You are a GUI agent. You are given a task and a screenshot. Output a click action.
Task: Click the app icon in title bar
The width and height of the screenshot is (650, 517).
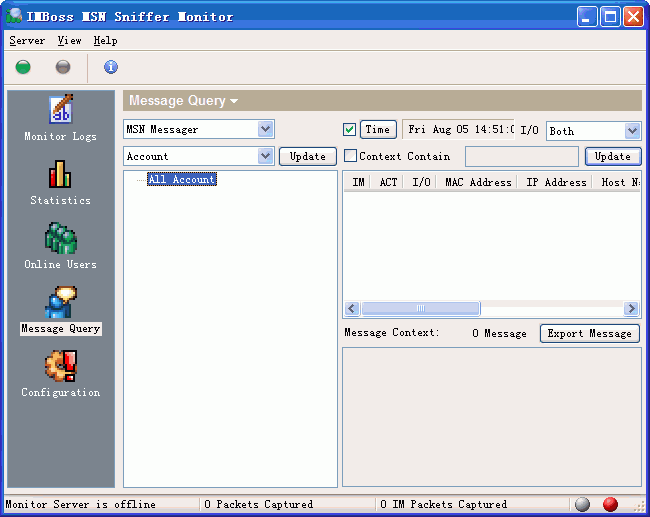click(14, 16)
